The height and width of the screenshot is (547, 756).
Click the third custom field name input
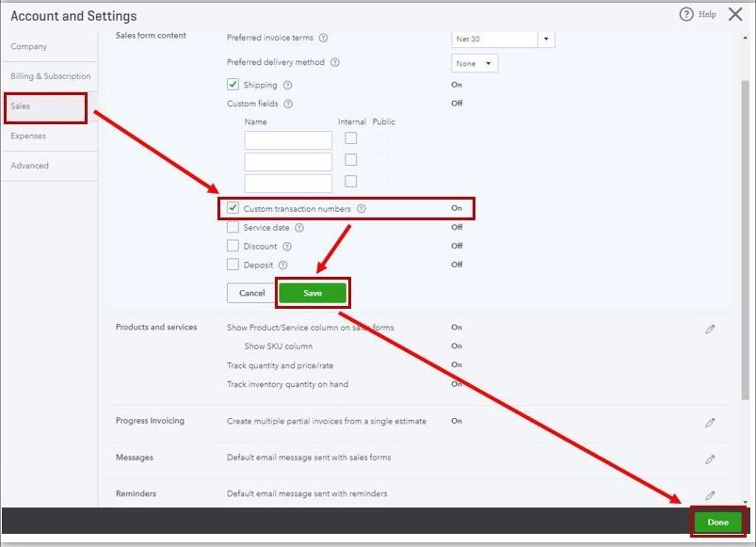pyautogui.click(x=288, y=184)
